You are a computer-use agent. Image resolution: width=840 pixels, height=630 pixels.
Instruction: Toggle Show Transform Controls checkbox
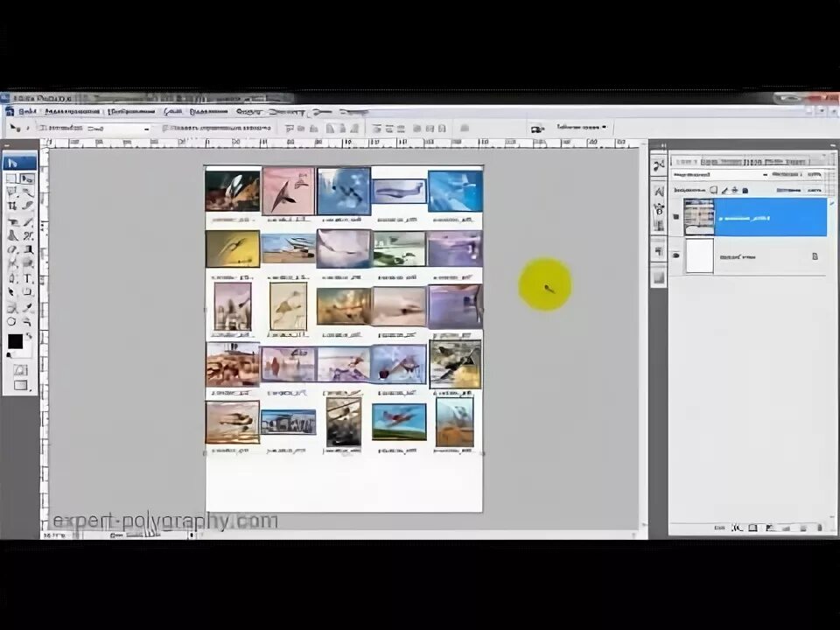tap(165, 128)
